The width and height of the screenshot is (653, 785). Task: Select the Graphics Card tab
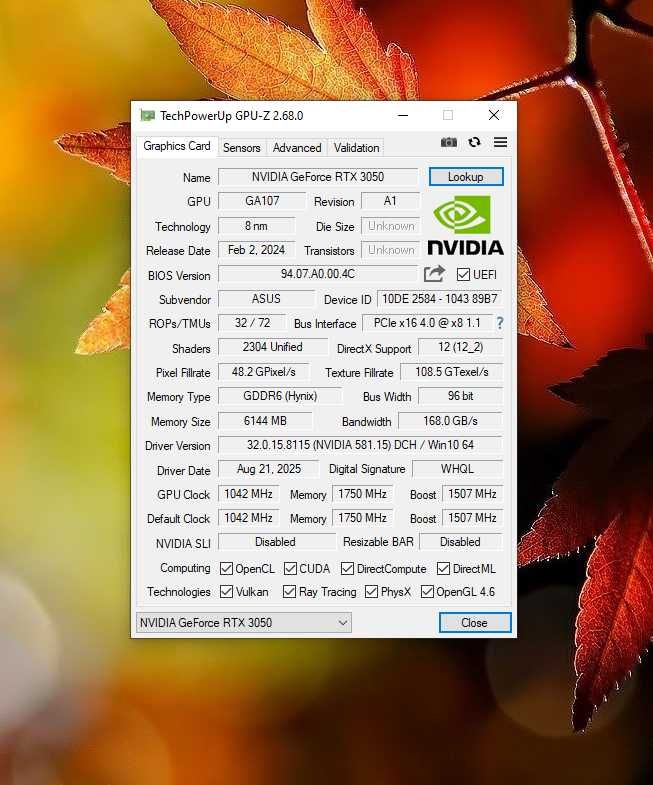pos(177,146)
